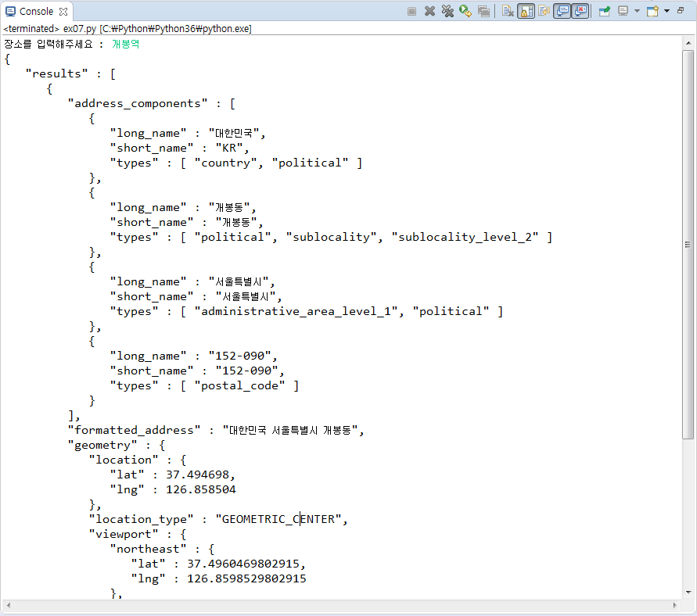Click the Remove Launch X icon
Screen dimensions: 697x616
(429, 11)
